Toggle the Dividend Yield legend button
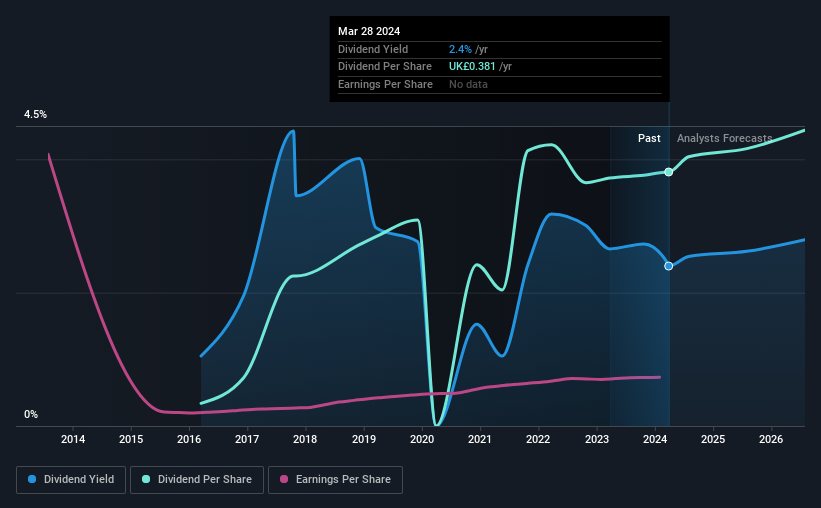The image size is (821, 508). pos(71,480)
